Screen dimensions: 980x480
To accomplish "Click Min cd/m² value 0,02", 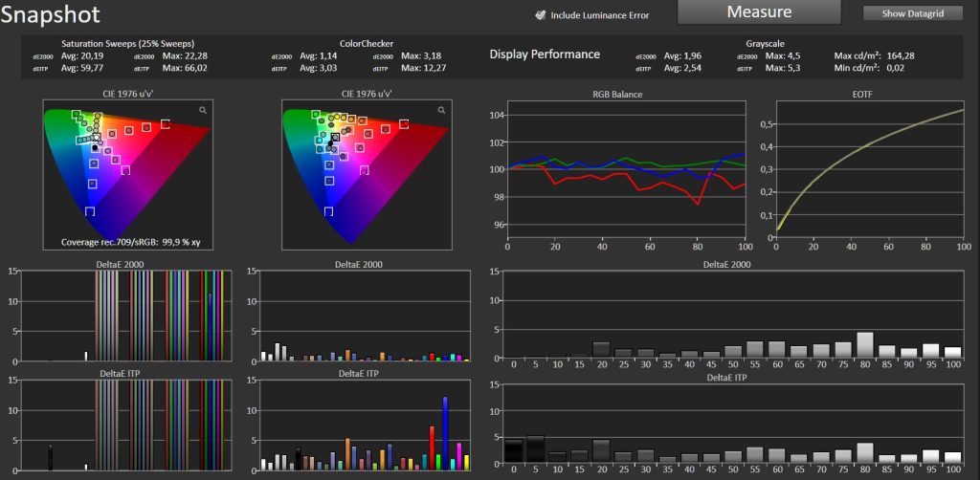I will pos(895,68).
